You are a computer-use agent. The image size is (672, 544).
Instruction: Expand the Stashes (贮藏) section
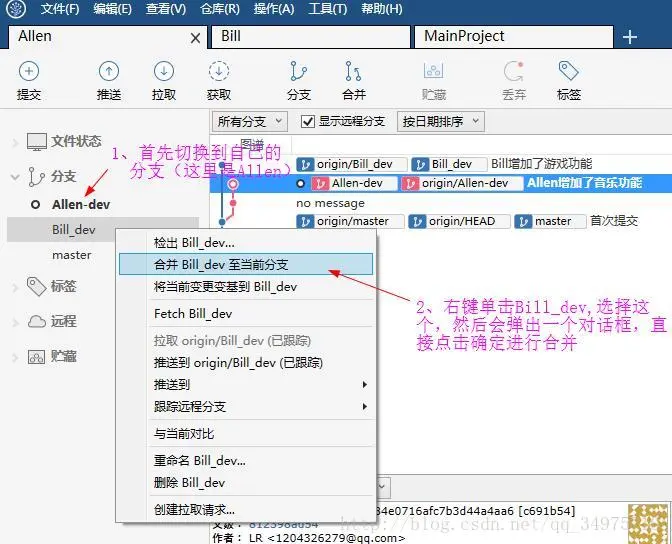pyautogui.click(x=15, y=357)
